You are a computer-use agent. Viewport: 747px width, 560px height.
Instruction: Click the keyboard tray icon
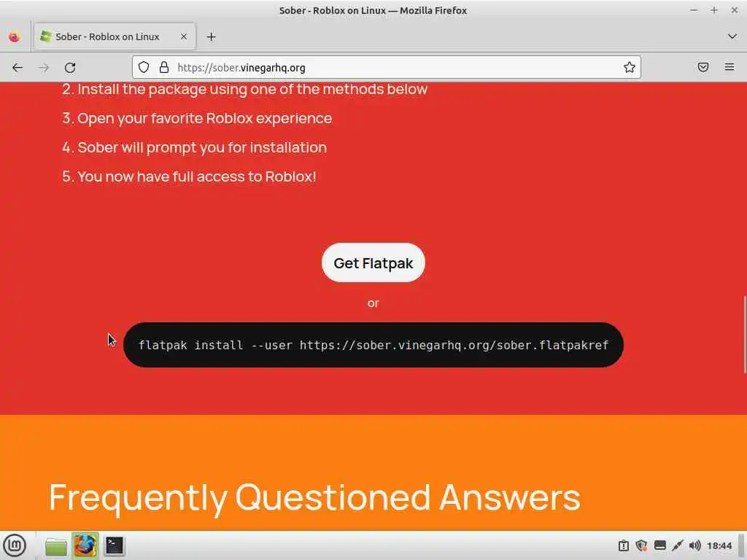pos(659,545)
